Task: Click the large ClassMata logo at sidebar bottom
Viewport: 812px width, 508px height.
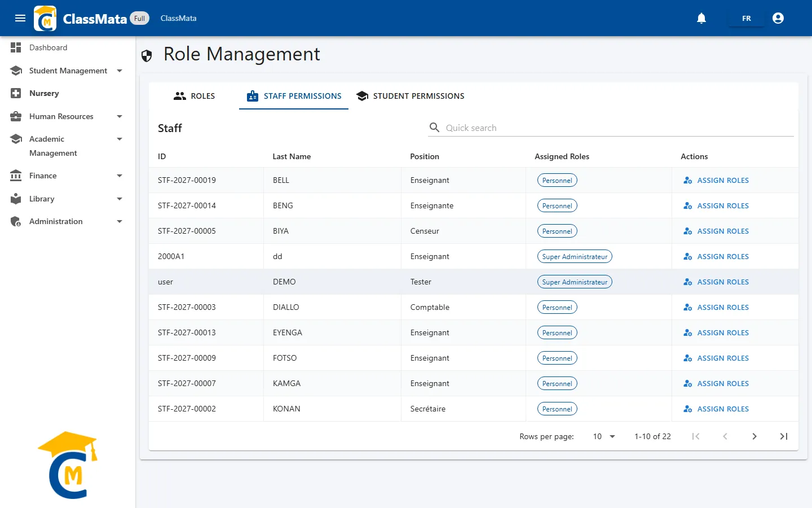Action: pyautogui.click(x=68, y=465)
